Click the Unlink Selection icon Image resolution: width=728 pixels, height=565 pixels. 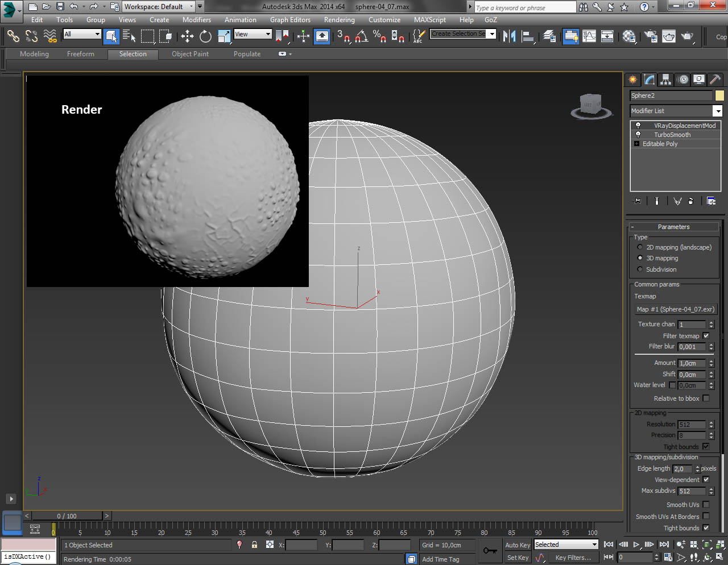[x=31, y=36]
